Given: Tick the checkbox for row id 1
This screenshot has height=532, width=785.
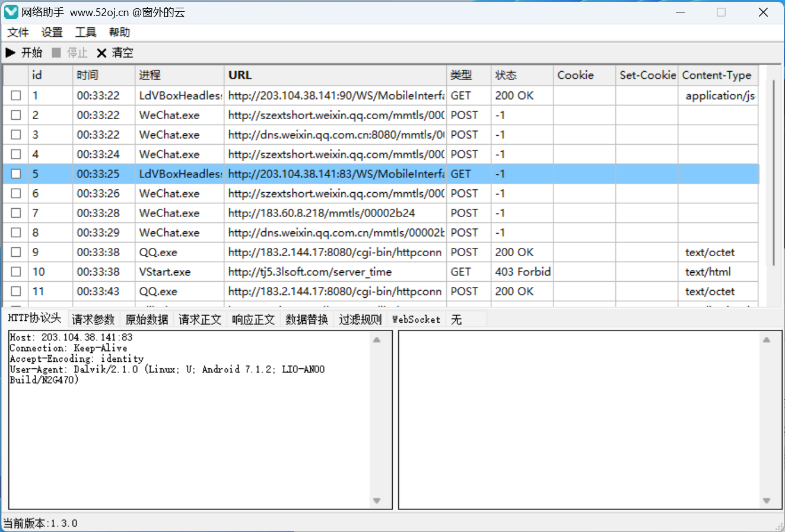Looking at the screenshot, I should click(x=16, y=95).
